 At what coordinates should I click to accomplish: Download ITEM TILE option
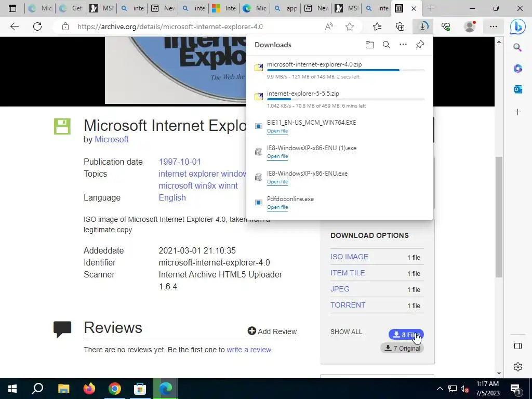click(x=348, y=273)
